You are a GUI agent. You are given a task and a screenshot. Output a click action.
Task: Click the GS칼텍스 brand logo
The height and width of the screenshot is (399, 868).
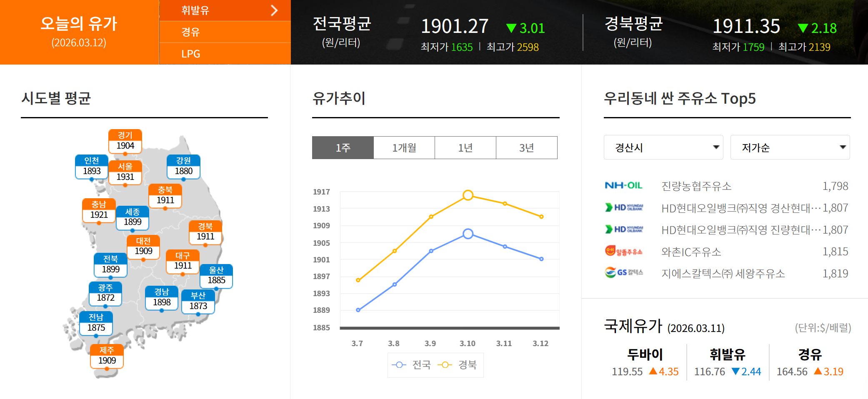624,272
